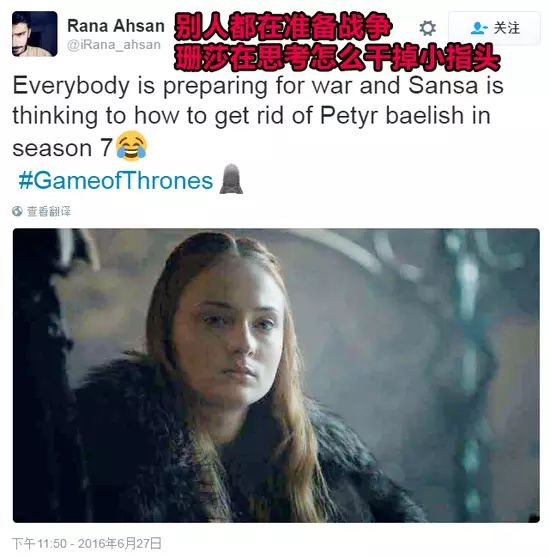Click the "Petyr baelish" text in tweet
Screen dimensions: 550x558
click(x=392, y=116)
